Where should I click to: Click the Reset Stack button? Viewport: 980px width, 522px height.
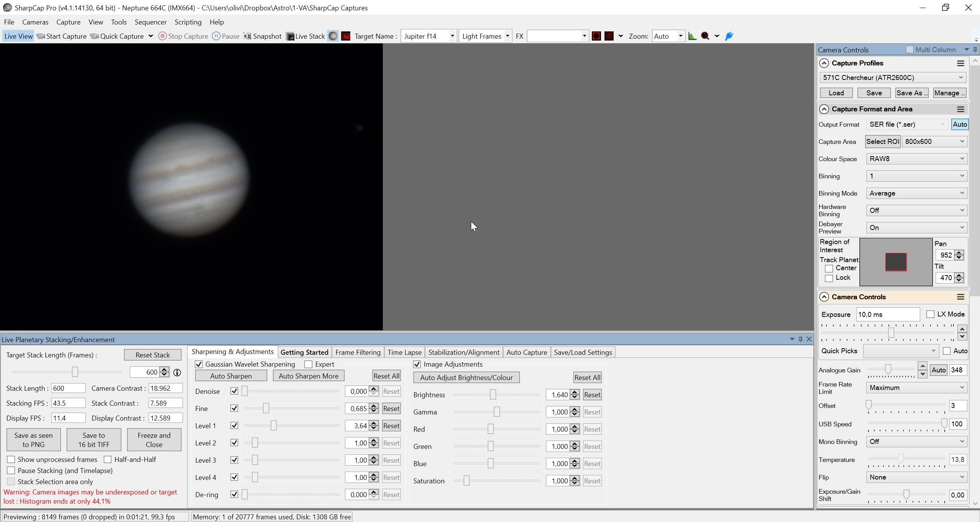[x=152, y=355]
